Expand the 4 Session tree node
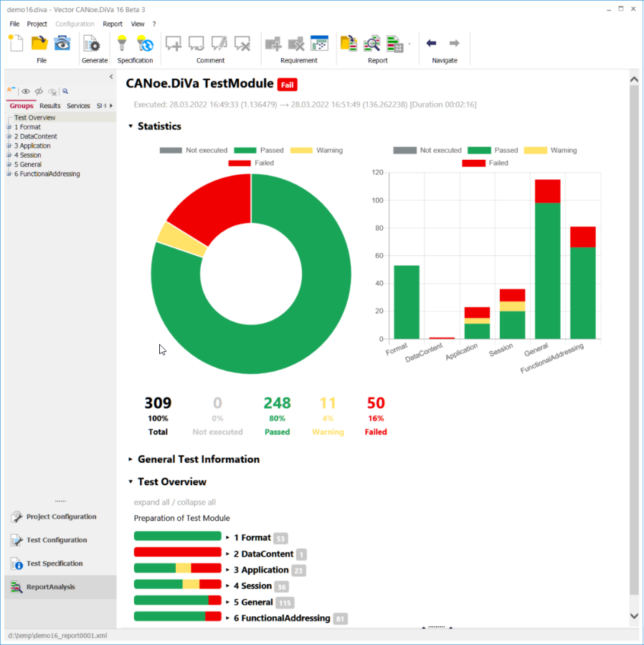 [x=9, y=155]
